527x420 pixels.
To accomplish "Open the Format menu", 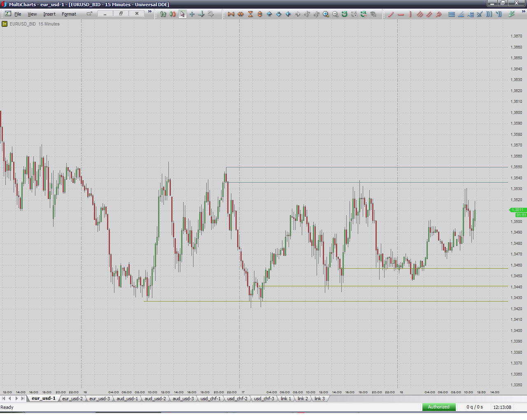I will (69, 14).
